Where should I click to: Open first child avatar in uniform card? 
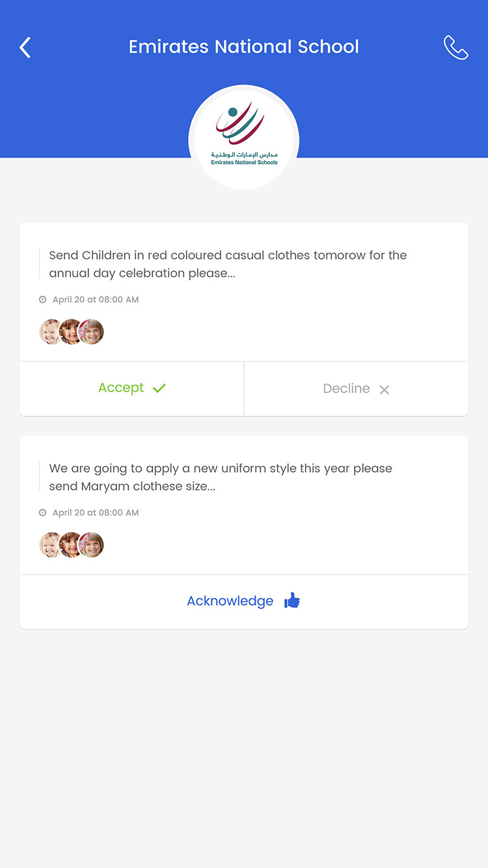click(x=50, y=545)
